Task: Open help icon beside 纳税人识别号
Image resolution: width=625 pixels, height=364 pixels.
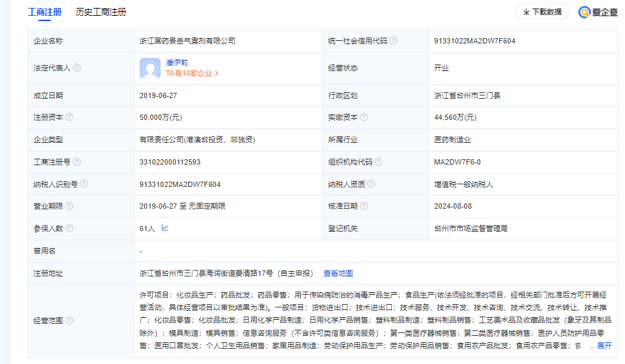Action: point(84,184)
